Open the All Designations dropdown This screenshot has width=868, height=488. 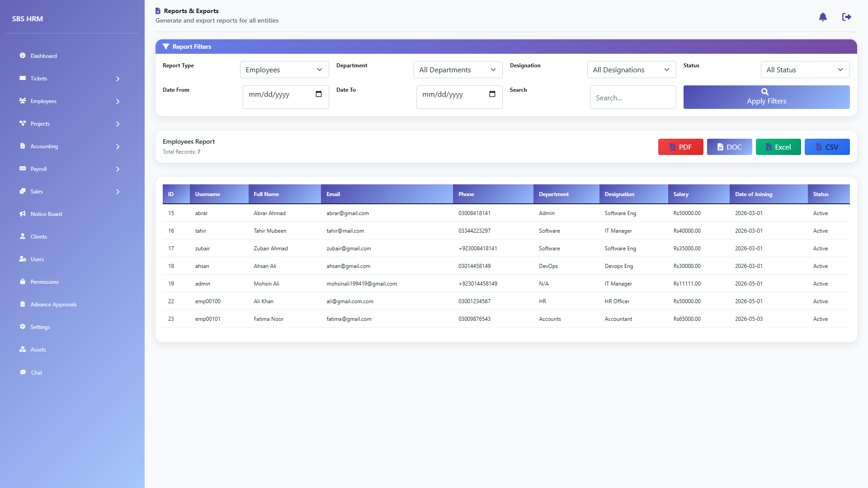pos(632,70)
